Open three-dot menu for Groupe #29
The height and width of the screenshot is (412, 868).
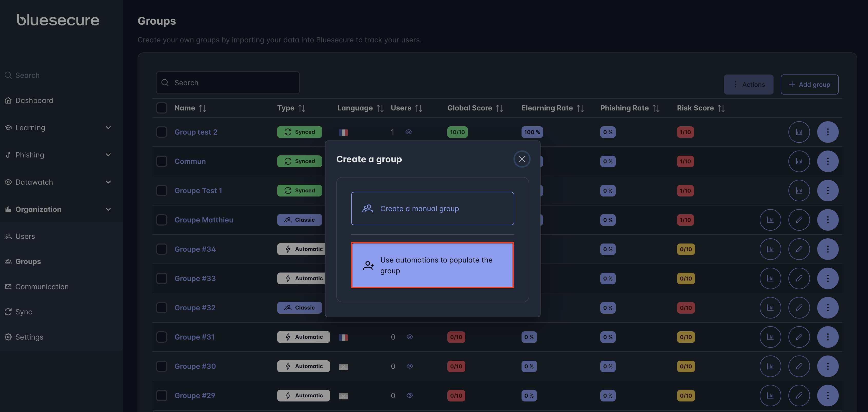827,396
